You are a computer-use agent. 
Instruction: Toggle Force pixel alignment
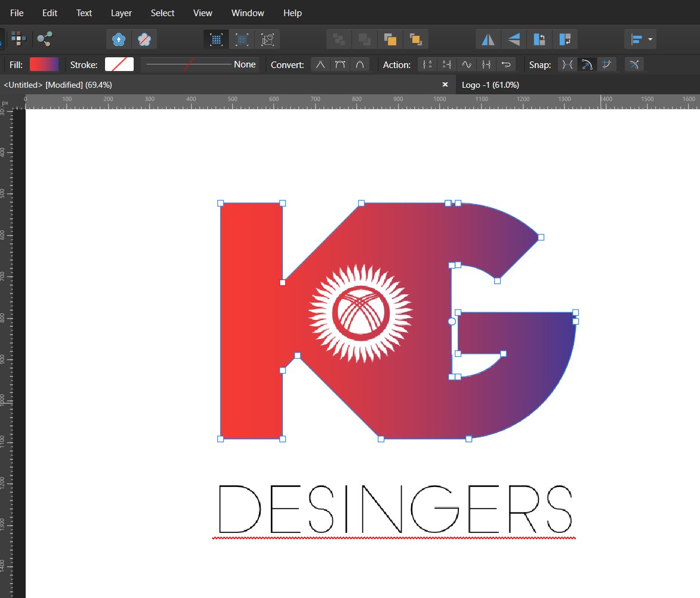pyautogui.click(x=216, y=39)
